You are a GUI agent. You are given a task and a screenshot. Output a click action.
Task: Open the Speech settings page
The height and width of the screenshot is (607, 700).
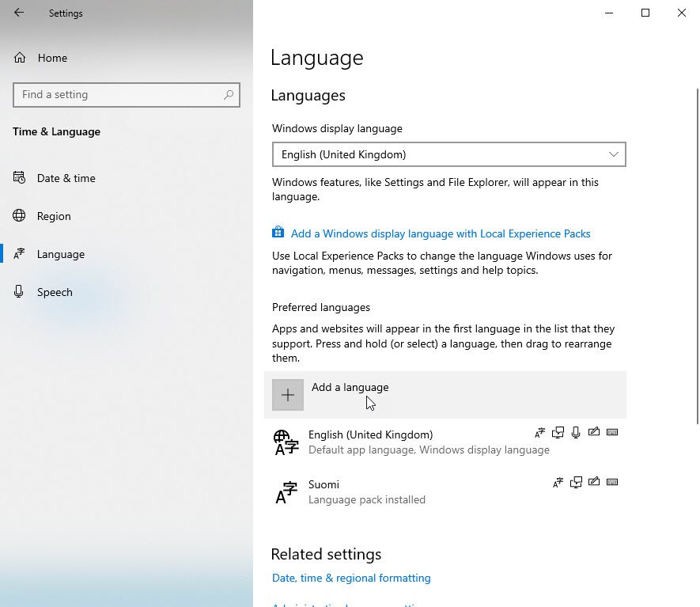[x=55, y=292]
